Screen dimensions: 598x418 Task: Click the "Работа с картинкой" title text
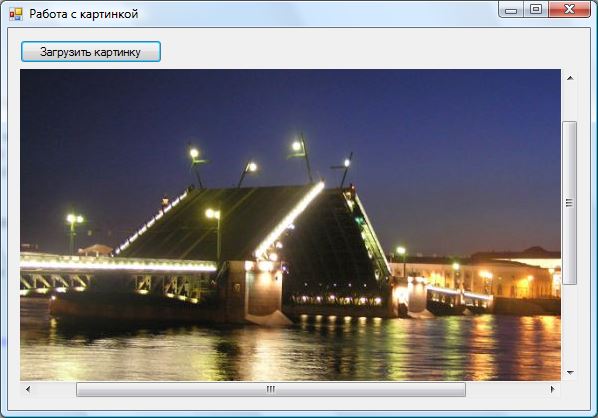84,14
